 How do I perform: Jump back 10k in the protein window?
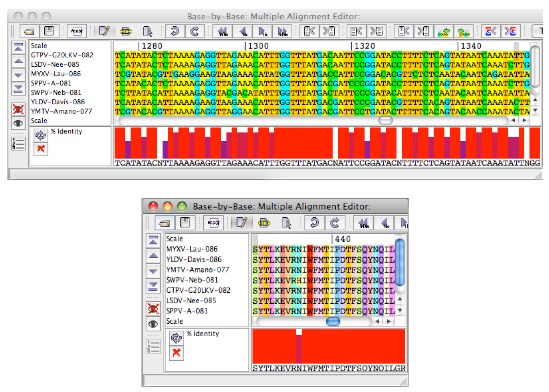click(x=363, y=223)
